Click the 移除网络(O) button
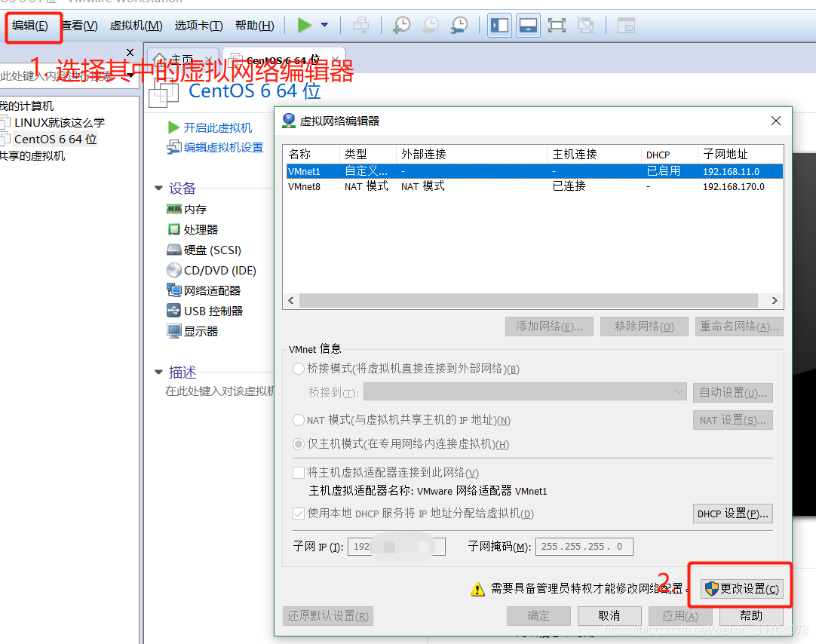Image resolution: width=816 pixels, height=644 pixels. click(644, 327)
